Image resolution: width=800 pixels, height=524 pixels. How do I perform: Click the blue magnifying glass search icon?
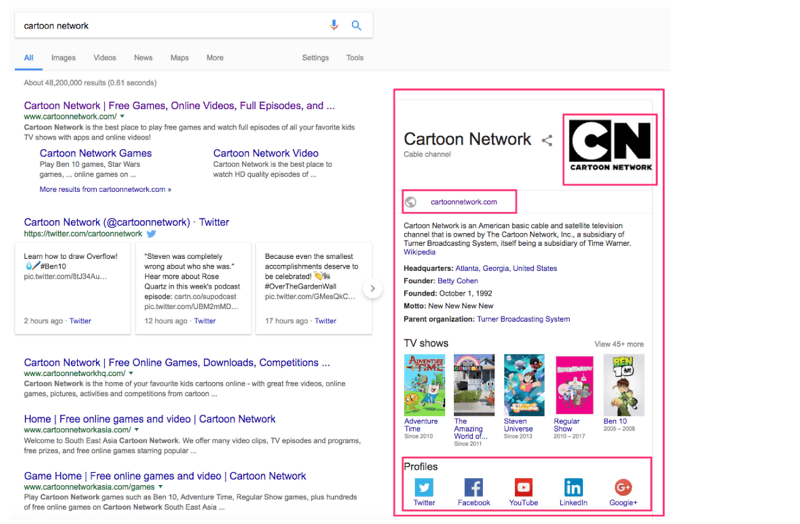(356, 26)
